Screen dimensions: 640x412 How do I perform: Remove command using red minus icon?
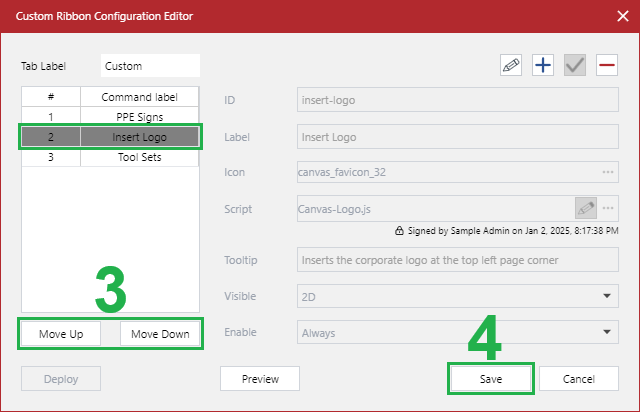pyautogui.click(x=606, y=66)
